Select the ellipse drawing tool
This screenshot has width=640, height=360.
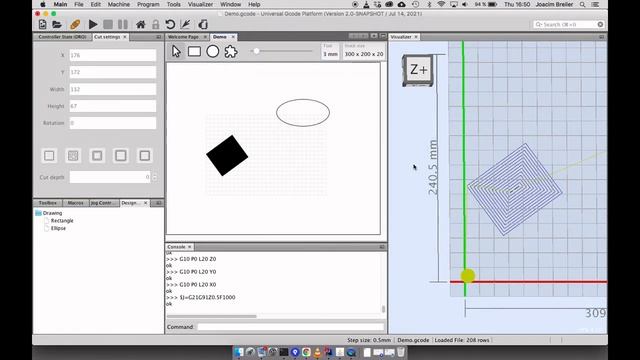(213, 51)
